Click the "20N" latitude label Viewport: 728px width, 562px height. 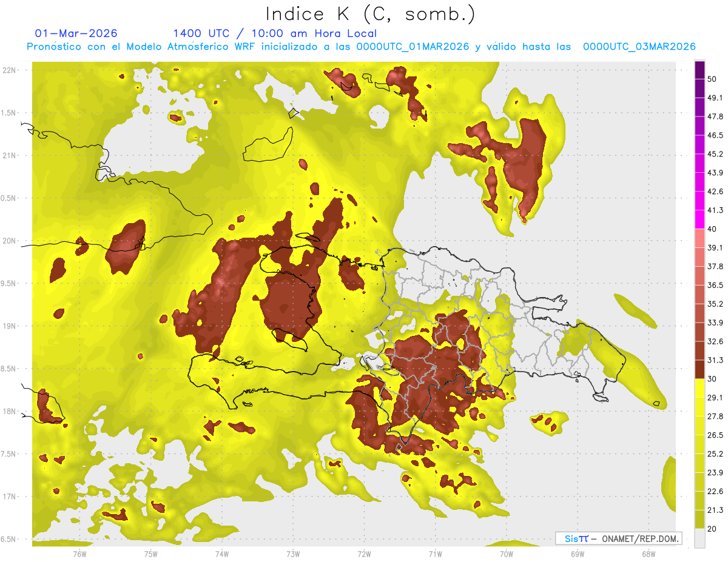coord(10,241)
